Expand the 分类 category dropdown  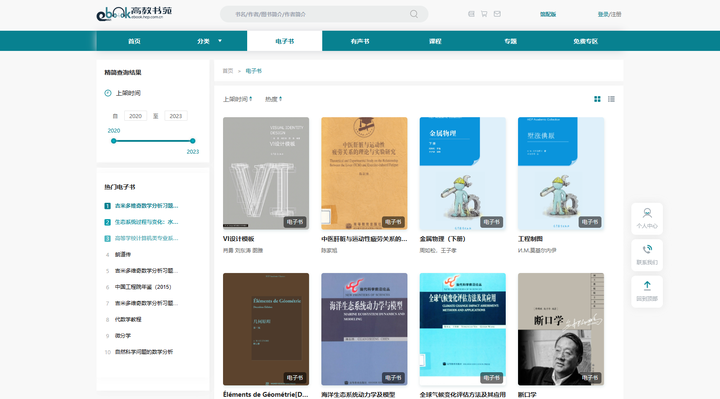[209, 41]
